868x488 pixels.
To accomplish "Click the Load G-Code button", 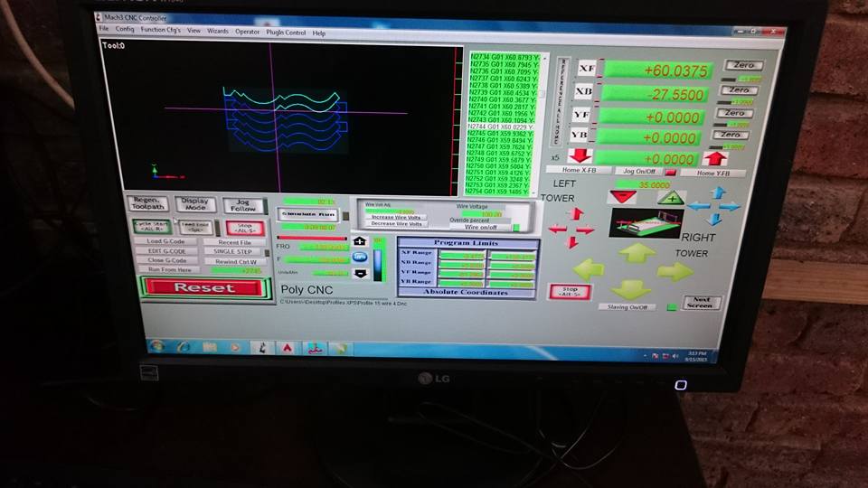I will (x=166, y=241).
